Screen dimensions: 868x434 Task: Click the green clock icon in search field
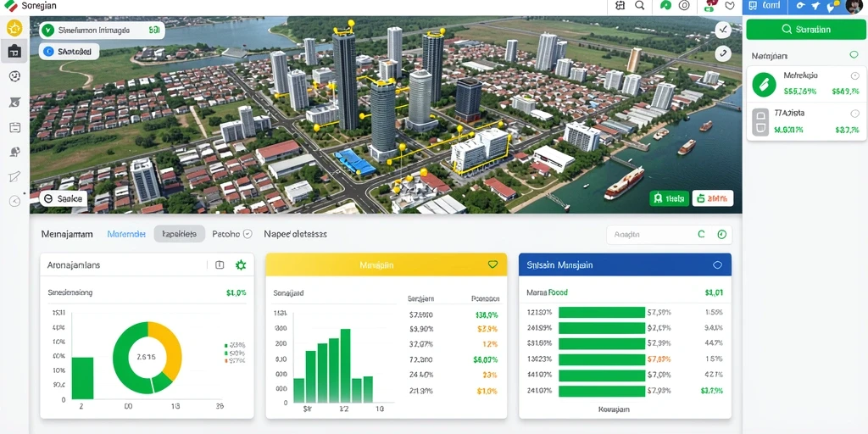click(721, 235)
